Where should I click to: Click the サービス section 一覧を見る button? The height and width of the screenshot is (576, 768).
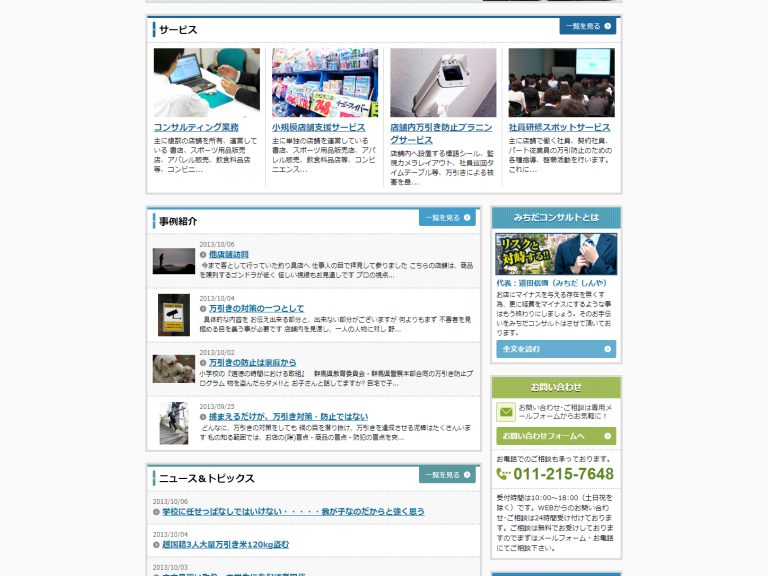pyautogui.click(x=587, y=26)
